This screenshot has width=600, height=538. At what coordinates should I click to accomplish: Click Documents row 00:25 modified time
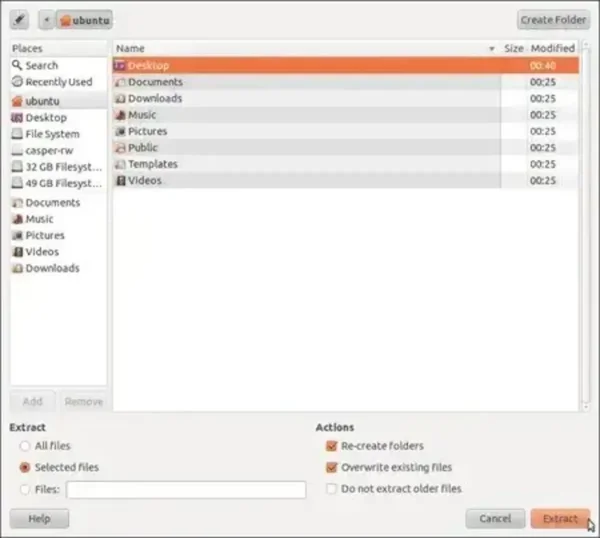click(543, 82)
